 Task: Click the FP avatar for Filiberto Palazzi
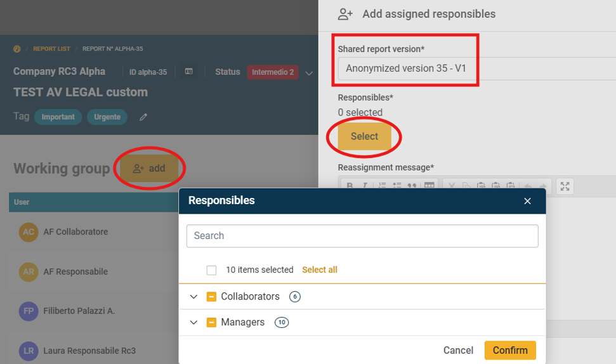pos(29,311)
